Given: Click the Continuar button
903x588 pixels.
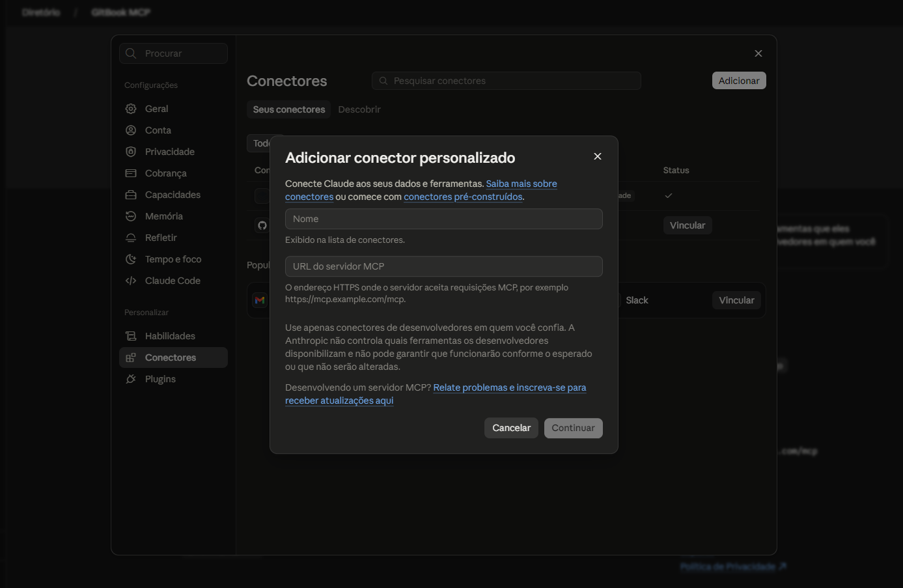Looking at the screenshot, I should (574, 428).
